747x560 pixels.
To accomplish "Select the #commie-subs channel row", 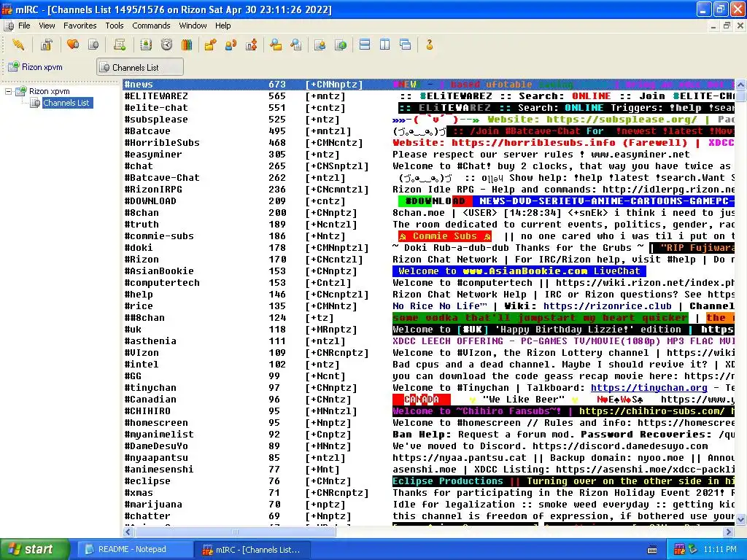I will 428,236.
